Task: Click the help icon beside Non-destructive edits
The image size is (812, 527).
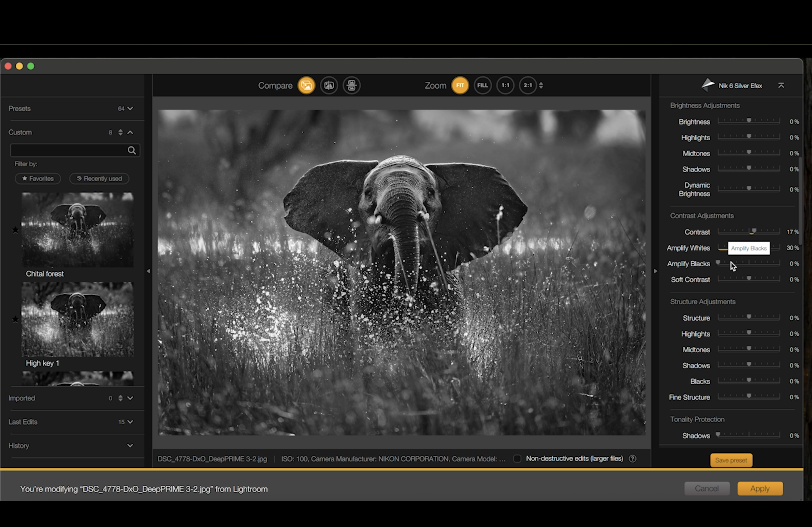Action: tap(632, 458)
